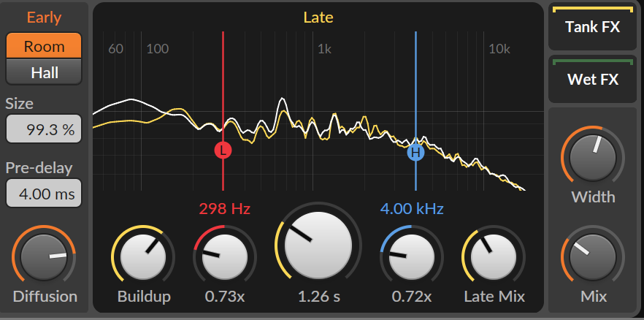Click the low decay knob 0.73x

(x=225, y=257)
